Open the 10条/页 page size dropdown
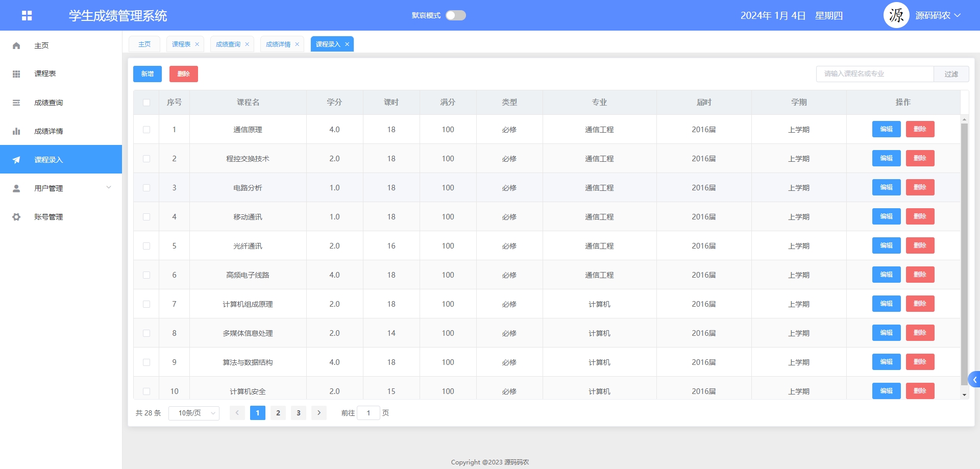The image size is (980, 469). (x=194, y=413)
